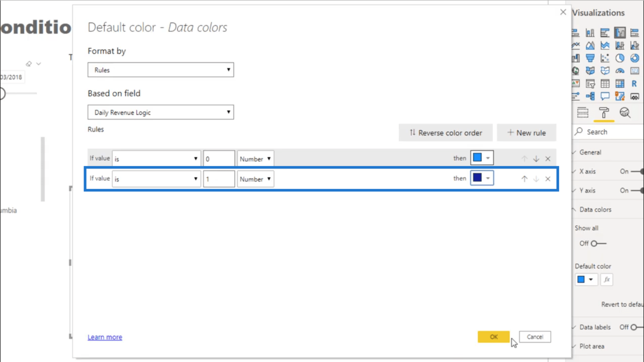Pick the light blue color for value 0
This screenshot has height=362, width=644.
pyautogui.click(x=482, y=158)
